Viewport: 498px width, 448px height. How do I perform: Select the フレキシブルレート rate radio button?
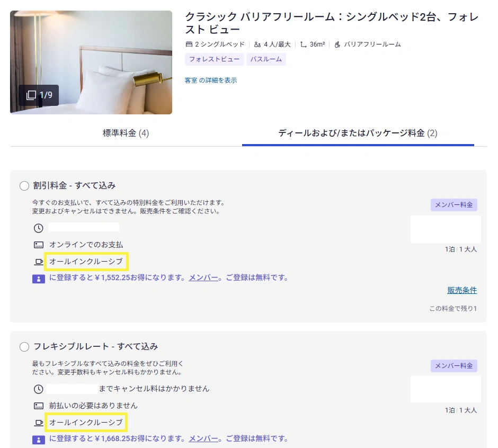[x=24, y=347]
